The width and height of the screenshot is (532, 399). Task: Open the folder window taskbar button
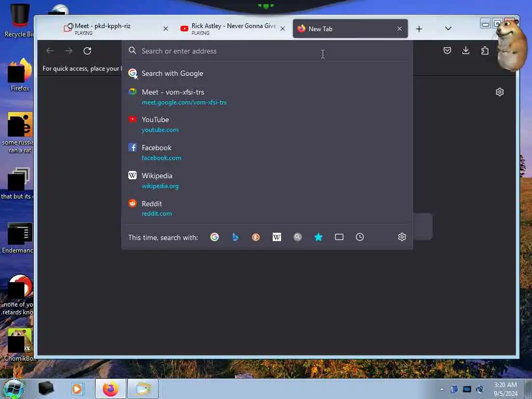point(143,389)
